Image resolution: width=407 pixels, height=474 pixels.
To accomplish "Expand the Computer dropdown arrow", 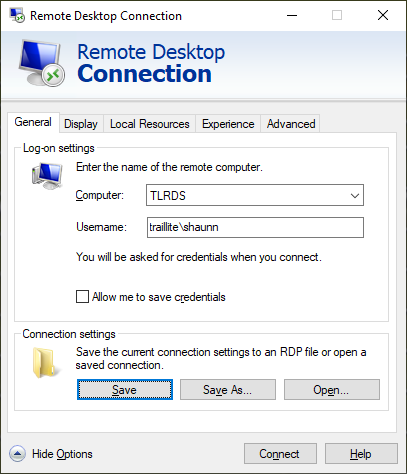I will coord(355,195).
